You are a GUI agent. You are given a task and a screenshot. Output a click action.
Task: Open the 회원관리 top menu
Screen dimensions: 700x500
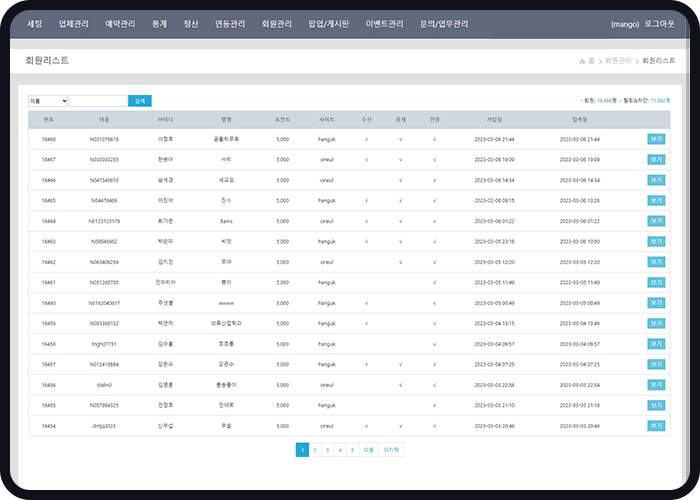(277, 24)
